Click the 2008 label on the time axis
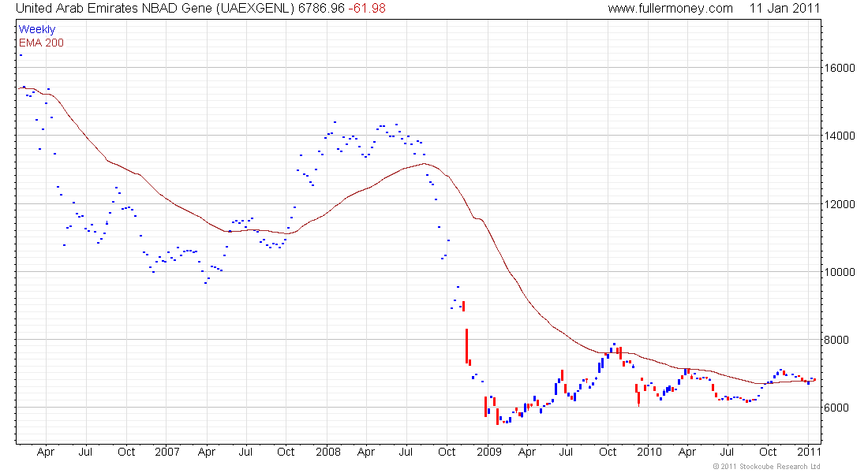The image size is (868, 473). 327,452
